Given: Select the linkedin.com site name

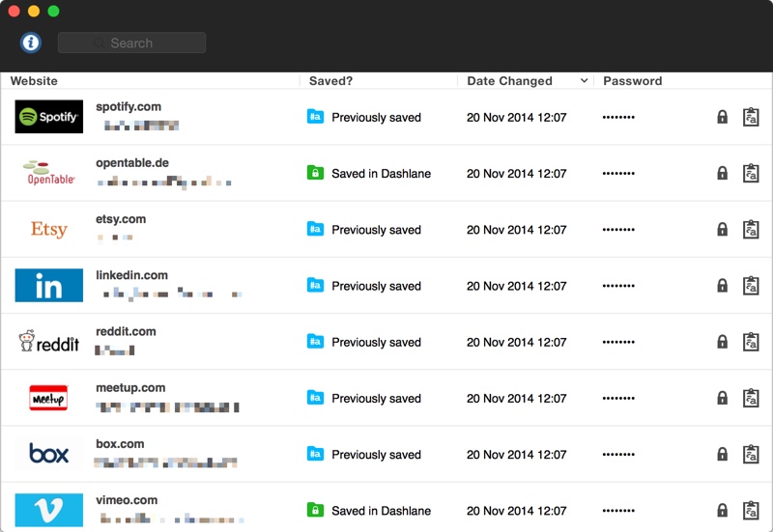Looking at the screenshot, I should (131, 275).
